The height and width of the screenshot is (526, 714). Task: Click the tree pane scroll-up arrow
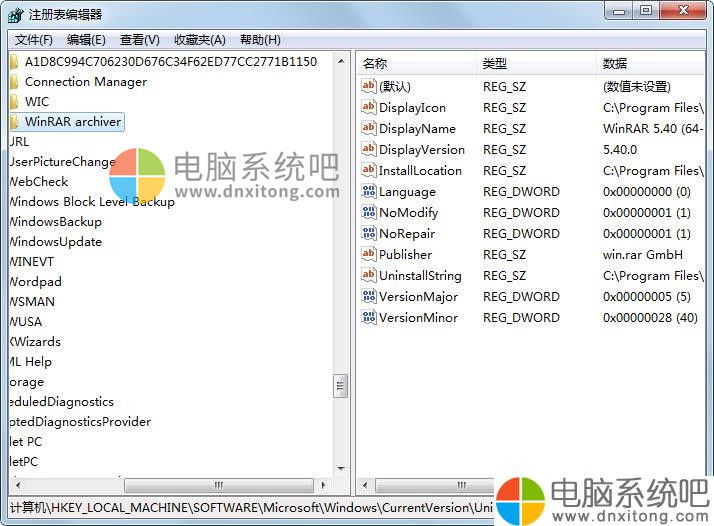click(x=341, y=61)
